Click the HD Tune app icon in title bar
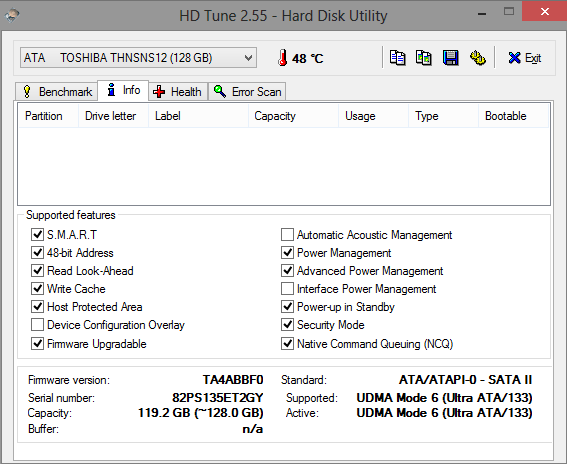Image resolution: width=567 pixels, height=464 pixels. pyautogui.click(x=12, y=15)
